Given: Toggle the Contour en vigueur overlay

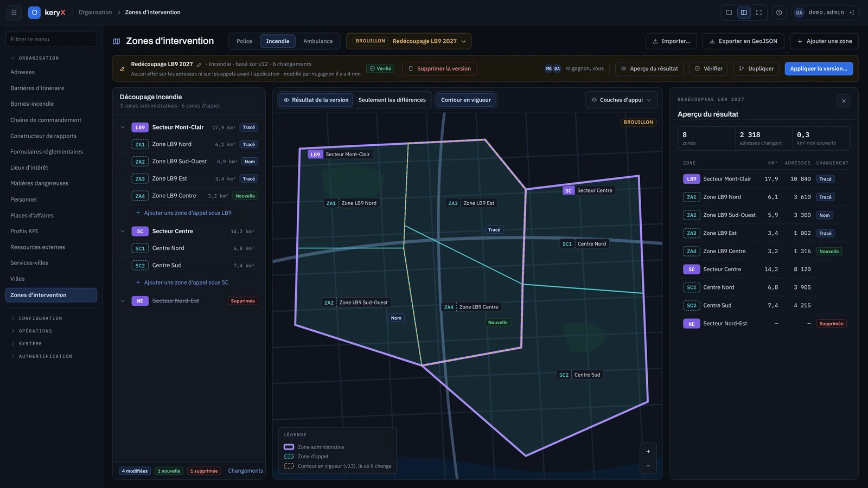Looking at the screenshot, I should (465, 100).
